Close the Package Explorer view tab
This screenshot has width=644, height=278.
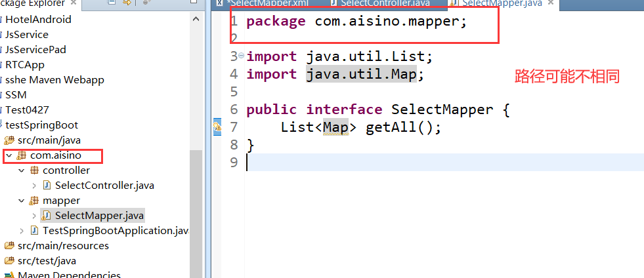point(74,3)
